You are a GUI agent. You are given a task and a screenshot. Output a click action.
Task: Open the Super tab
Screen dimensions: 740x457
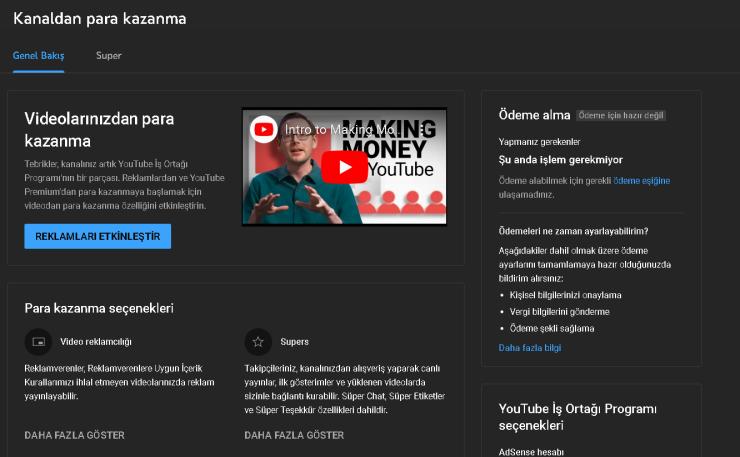108,56
